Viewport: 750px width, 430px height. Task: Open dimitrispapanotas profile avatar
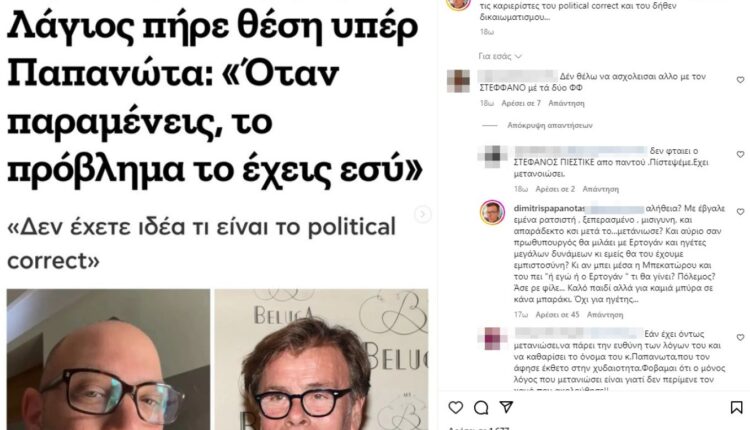(x=492, y=212)
